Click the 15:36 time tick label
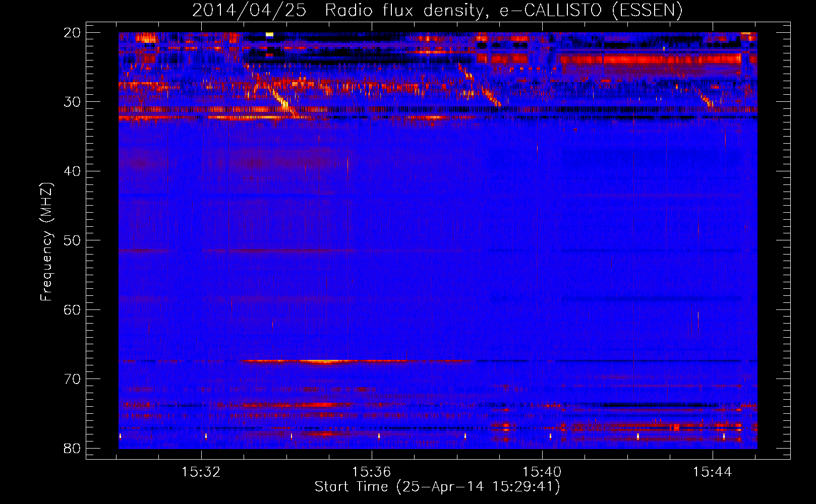 372,472
